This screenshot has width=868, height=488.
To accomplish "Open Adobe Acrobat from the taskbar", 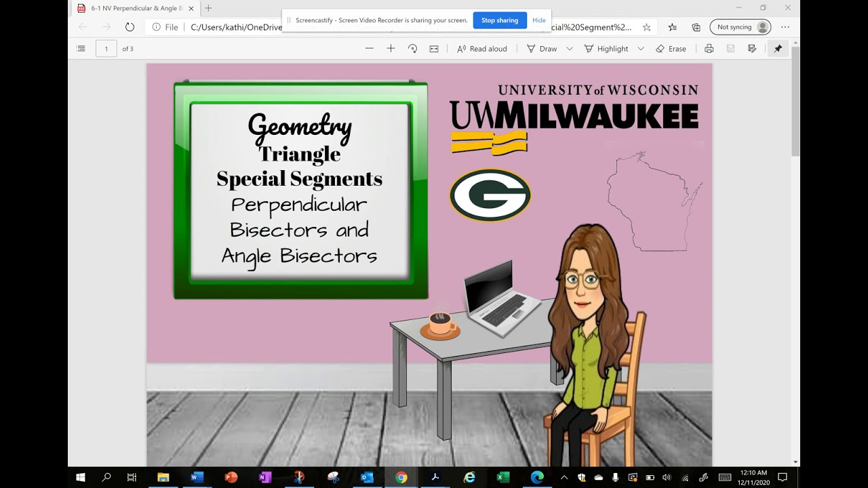I will tap(435, 477).
